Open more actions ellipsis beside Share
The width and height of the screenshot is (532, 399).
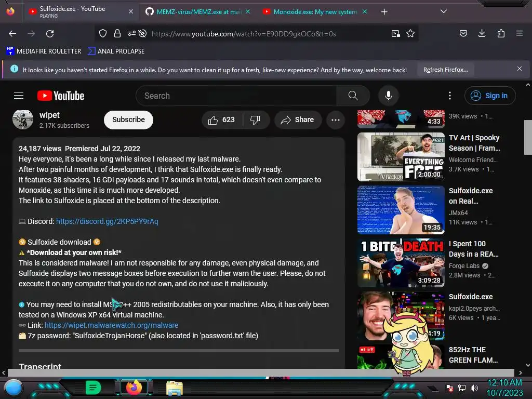click(x=336, y=120)
